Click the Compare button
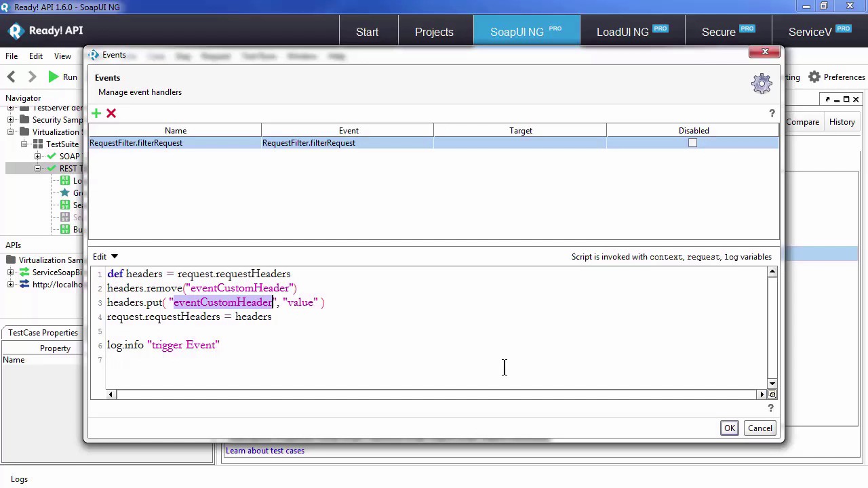This screenshot has height=488, width=868. (x=803, y=122)
